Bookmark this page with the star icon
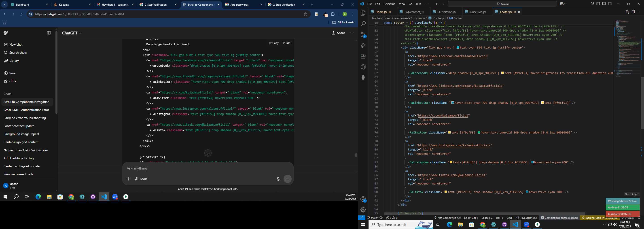This screenshot has height=229, width=644. tap(305, 14)
